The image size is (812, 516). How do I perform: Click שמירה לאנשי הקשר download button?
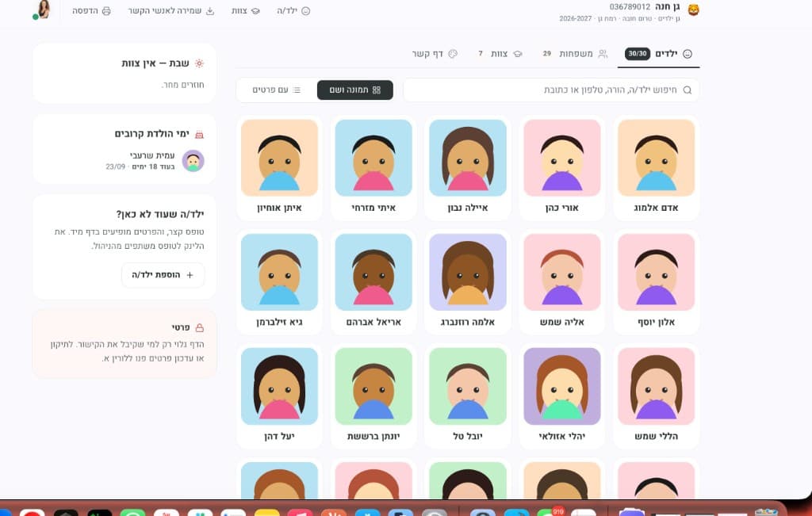pos(171,11)
